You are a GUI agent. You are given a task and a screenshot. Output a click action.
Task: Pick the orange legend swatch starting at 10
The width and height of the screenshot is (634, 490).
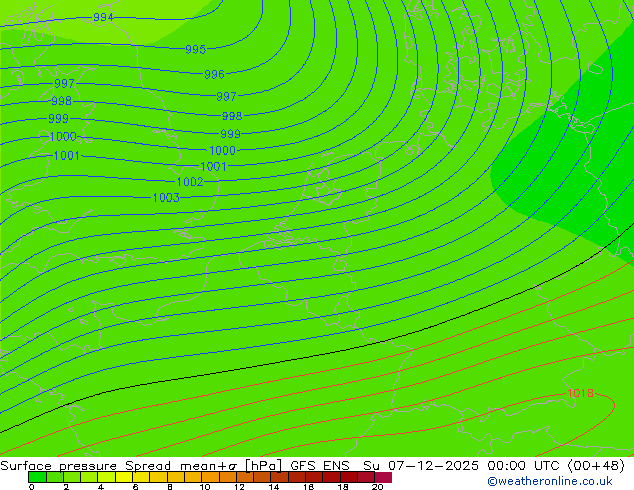pyautogui.click(x=210, y=477)
